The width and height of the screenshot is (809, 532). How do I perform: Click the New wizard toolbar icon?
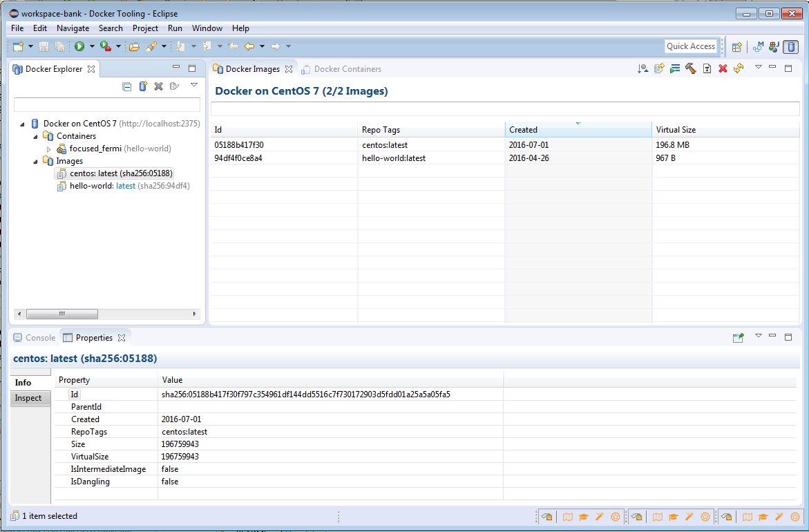click(19, 46)
